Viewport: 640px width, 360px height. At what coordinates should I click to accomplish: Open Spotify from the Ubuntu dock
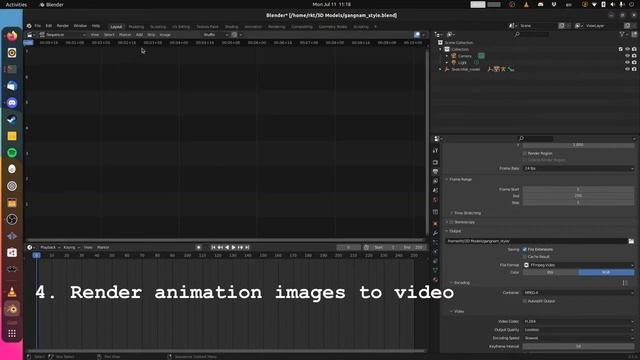point(12,153)
